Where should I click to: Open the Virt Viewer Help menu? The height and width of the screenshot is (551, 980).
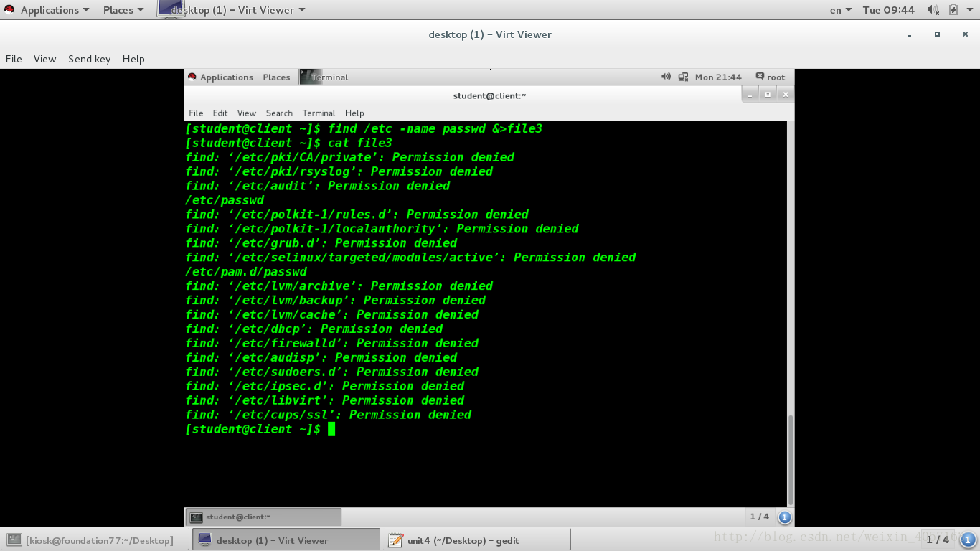click(x=133, y=59)
